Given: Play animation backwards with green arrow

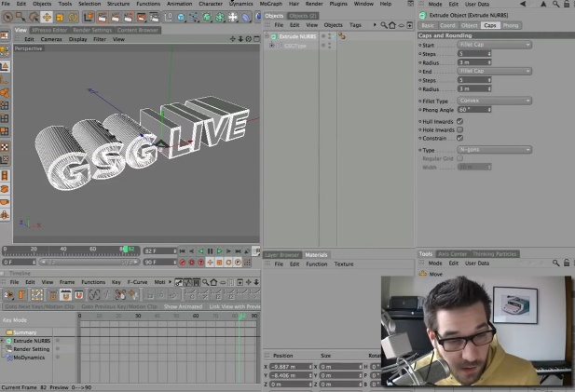Looking at the screenshot, I should (x=200, y=251).
